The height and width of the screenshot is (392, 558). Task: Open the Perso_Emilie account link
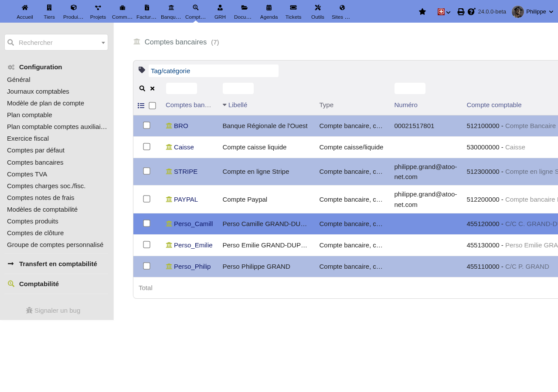pyautogui.click(x=193, y=245)
